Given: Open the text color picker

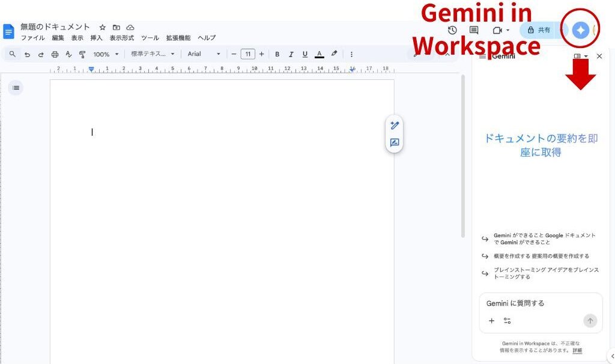Looking at the screenshot, I should coord(320,54).
